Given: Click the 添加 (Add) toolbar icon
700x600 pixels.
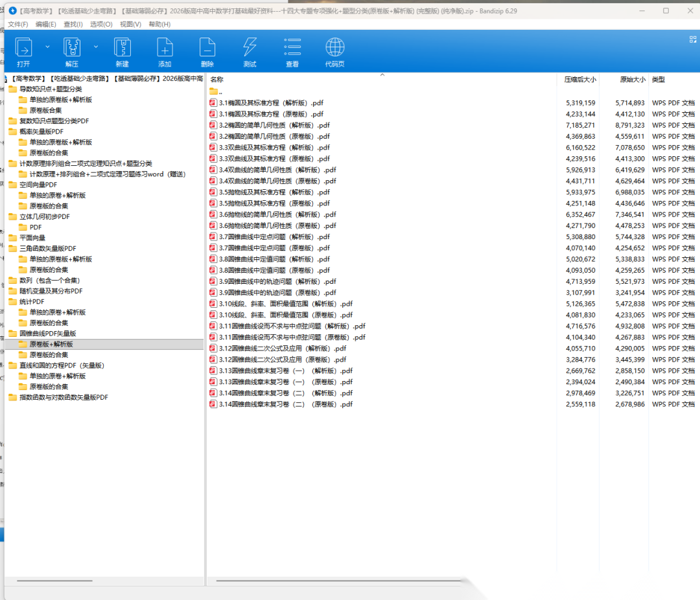Looking at the screenshot, I should 165,48.
